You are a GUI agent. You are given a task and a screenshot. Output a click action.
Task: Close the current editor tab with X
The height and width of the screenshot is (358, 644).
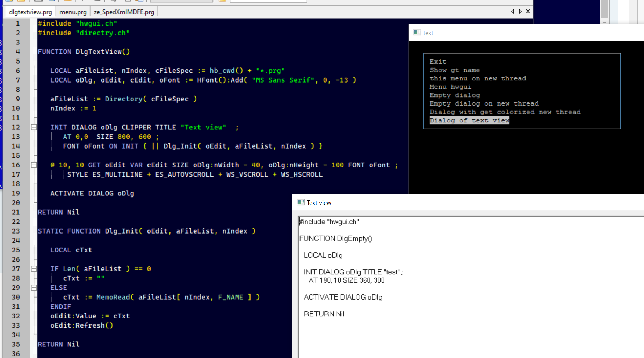coord(528,11)
